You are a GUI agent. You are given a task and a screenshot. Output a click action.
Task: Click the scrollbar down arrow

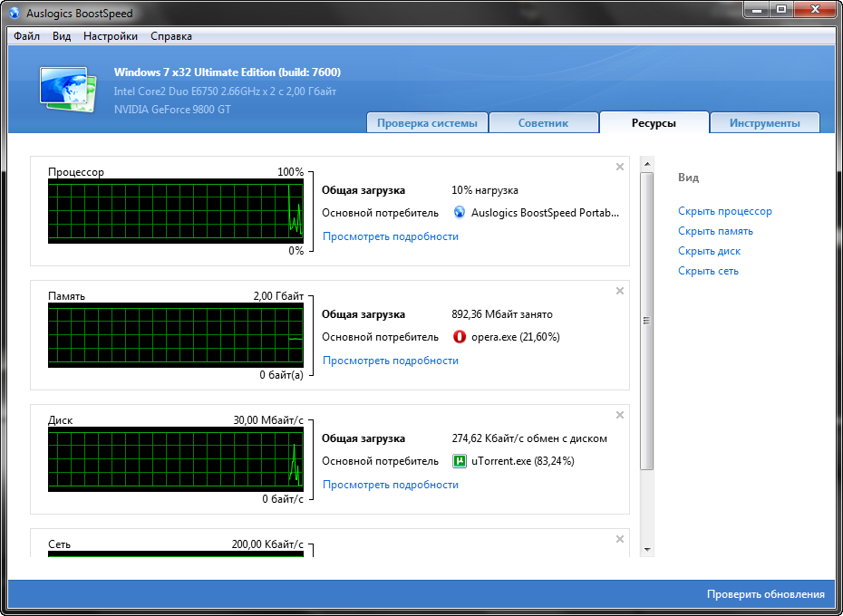pos(647,549)
